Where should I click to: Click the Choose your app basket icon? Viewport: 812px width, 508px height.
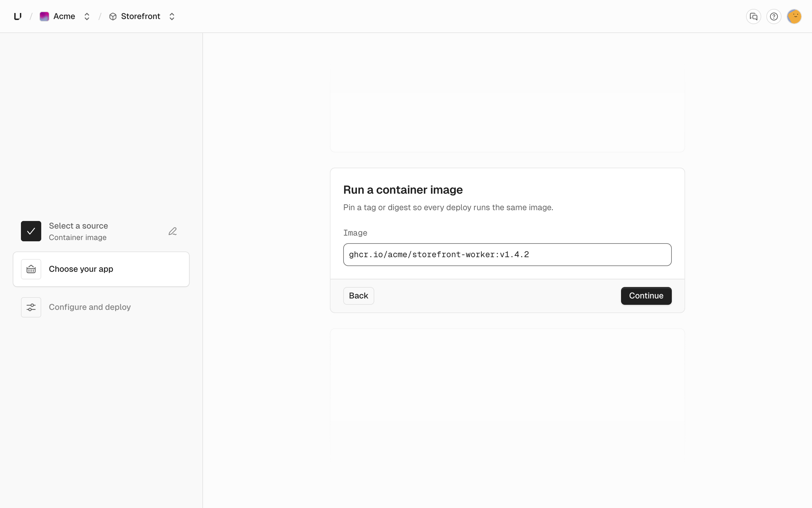click(31, 269)
